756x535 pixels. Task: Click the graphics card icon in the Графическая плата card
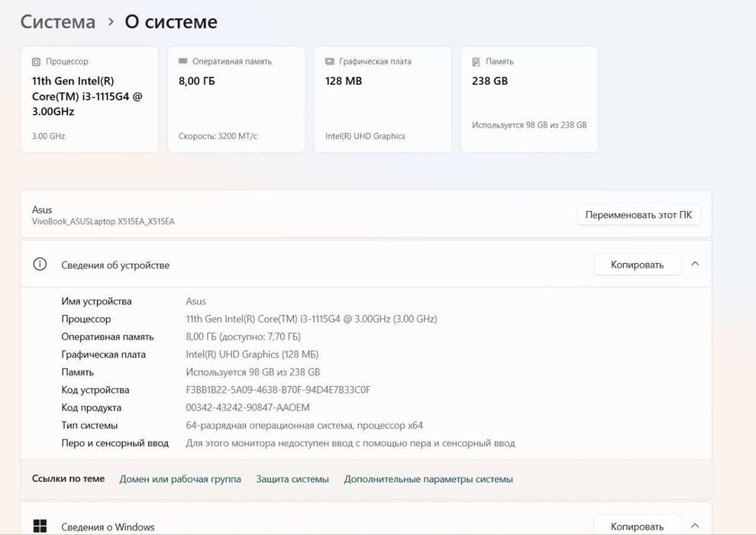pyautogui.click(x=330, y=61)
